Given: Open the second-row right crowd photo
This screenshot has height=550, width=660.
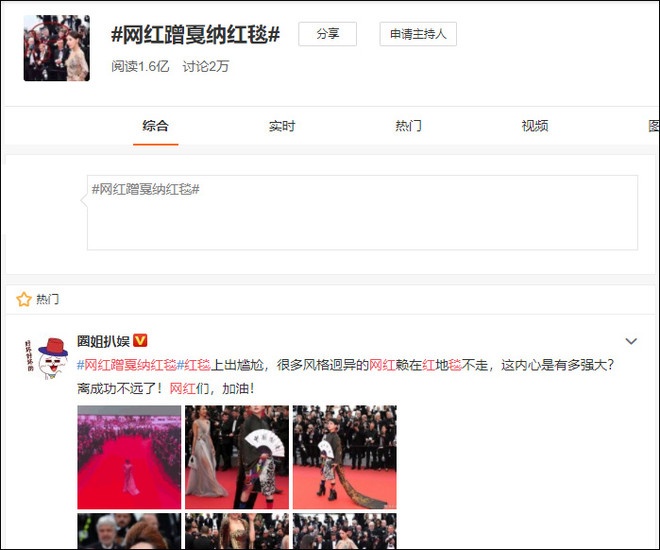Looking at the screenshot, I should 345,531.
